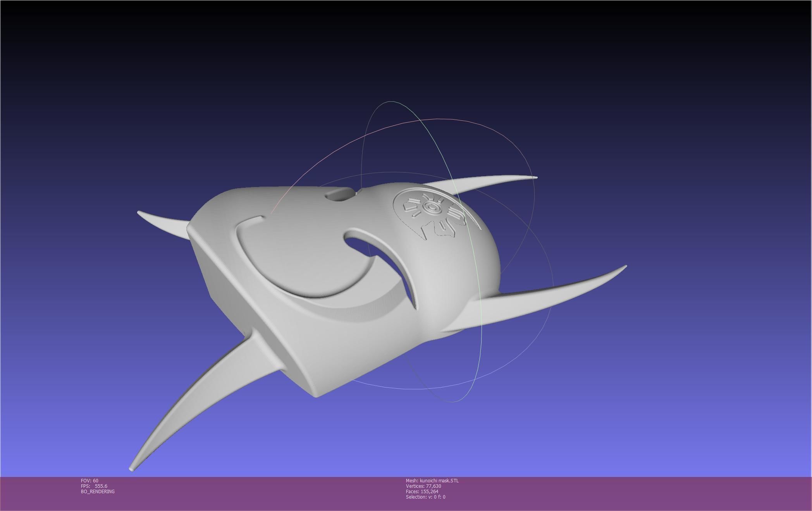Click the bottom corner edge of the mask chin
This screenshot has width=812, height=511.
315,396
